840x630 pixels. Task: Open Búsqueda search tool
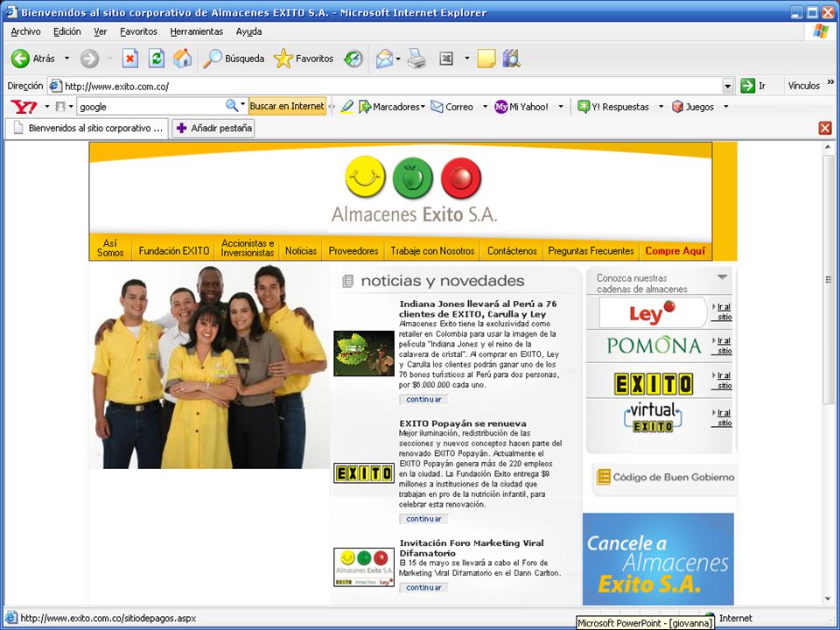234,59
